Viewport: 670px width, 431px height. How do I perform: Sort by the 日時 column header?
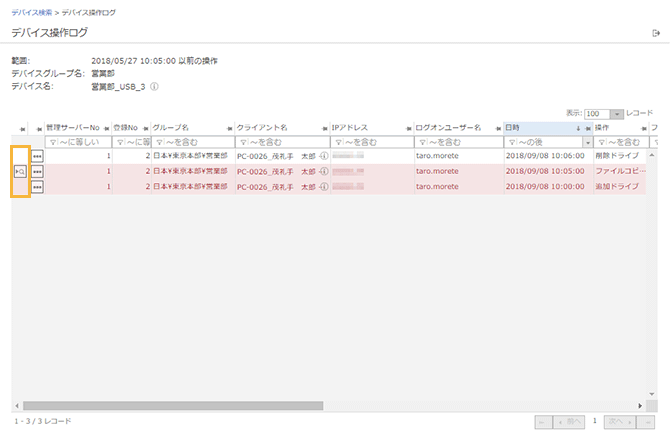click(x=540, y=128)
